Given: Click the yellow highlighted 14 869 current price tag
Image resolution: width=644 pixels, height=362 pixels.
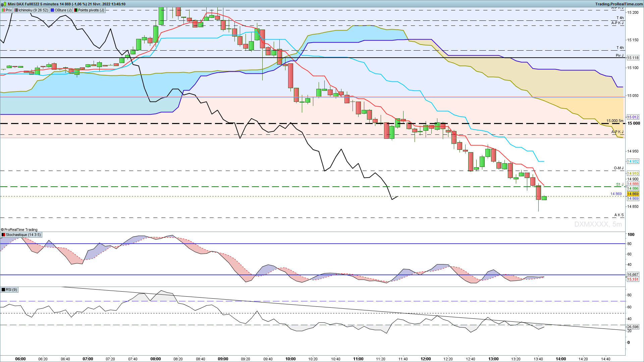Looking at the screenshot, I should [x=633, y=194].
